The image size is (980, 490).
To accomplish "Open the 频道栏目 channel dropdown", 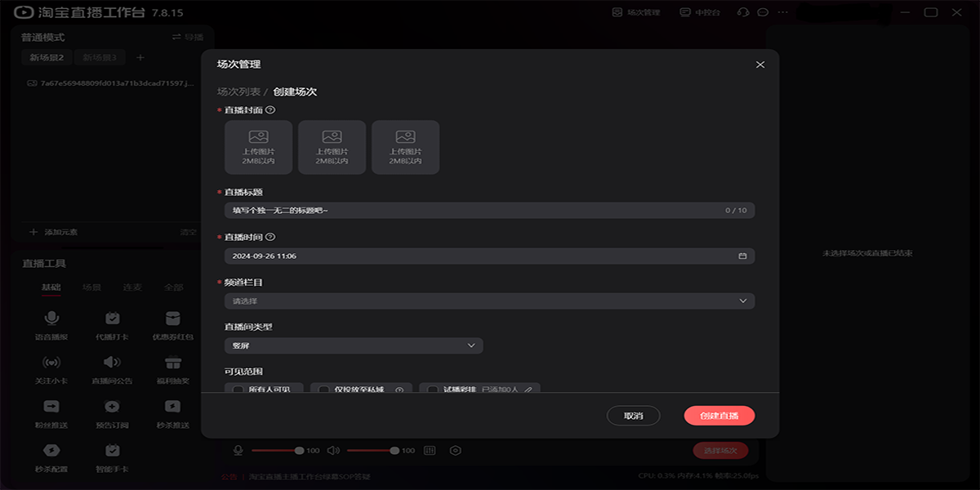I will pos(490,301).
